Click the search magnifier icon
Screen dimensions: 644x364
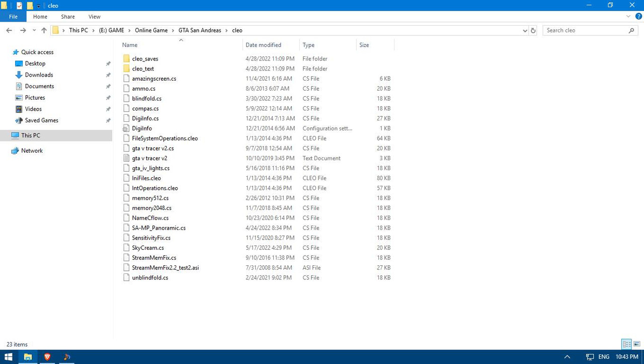pos(632,31)
